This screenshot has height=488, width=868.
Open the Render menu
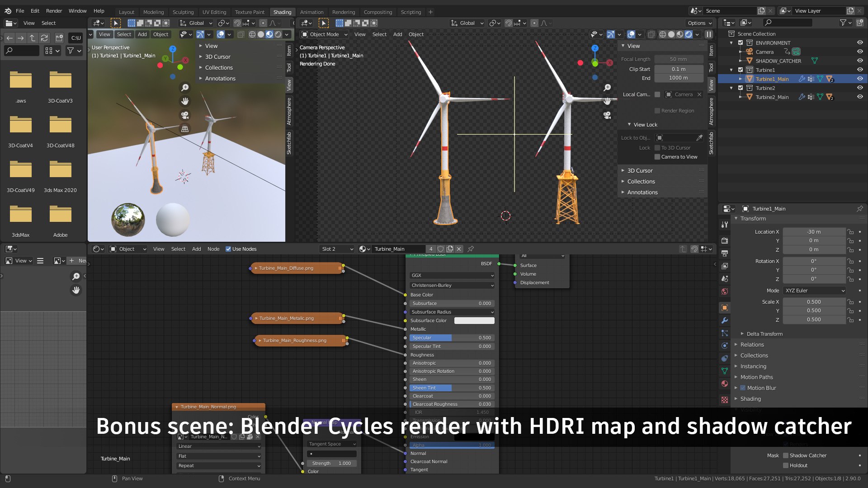(x=54, y=11)
